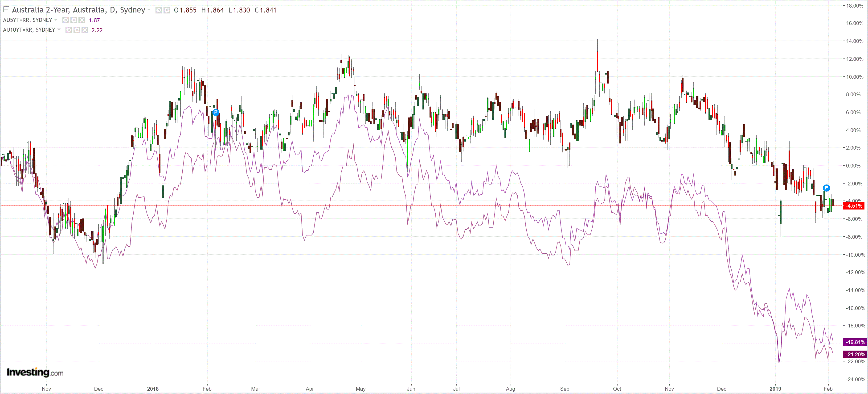Click the blue P marker near February 2019

coord(826,188)
